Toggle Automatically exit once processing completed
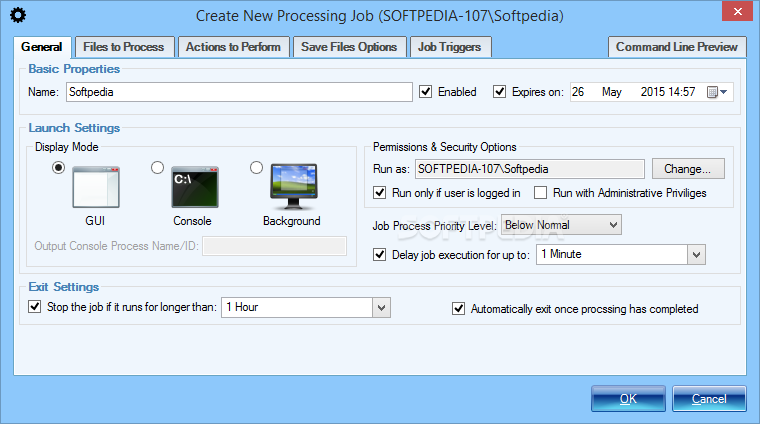 pyautogui.click(x=460, y=309)
